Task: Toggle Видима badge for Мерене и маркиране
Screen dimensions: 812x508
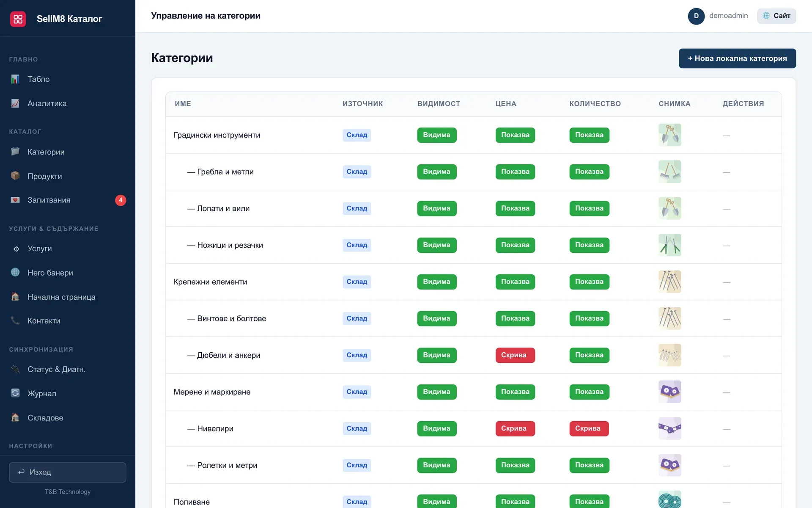Action: (436, 392)
